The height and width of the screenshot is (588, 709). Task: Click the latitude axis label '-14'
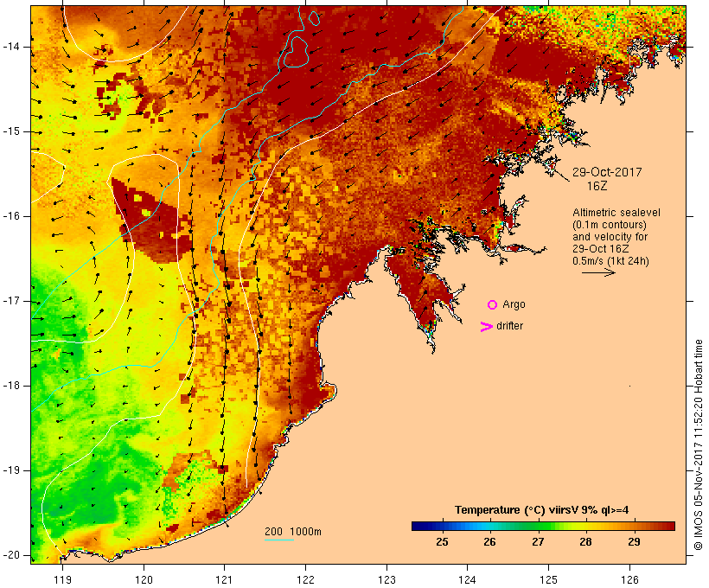click(x=11, y=47)
